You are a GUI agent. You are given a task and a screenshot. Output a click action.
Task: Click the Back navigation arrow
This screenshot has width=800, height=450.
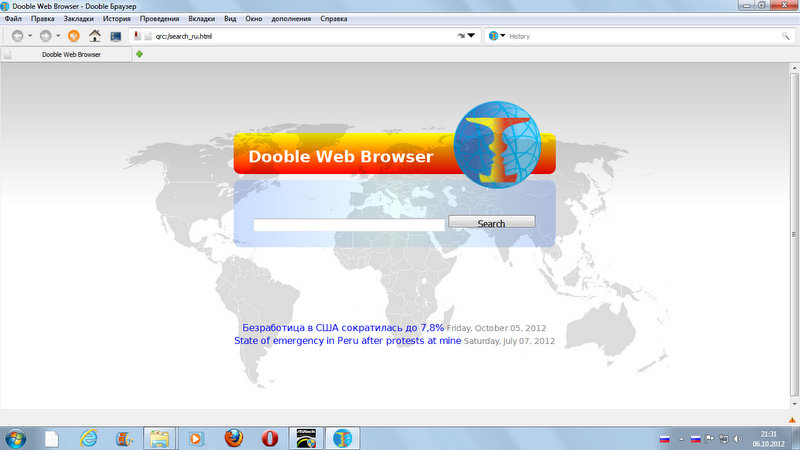click(17, 36)
